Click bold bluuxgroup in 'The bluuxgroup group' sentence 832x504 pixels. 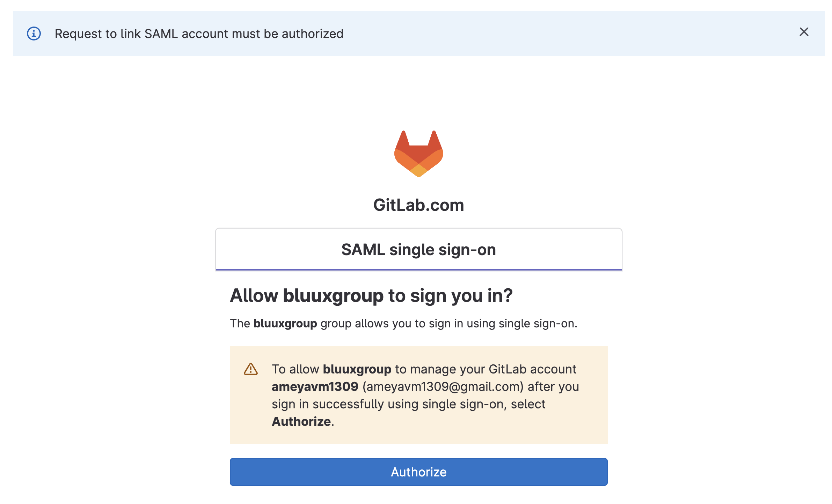point(285,324)
